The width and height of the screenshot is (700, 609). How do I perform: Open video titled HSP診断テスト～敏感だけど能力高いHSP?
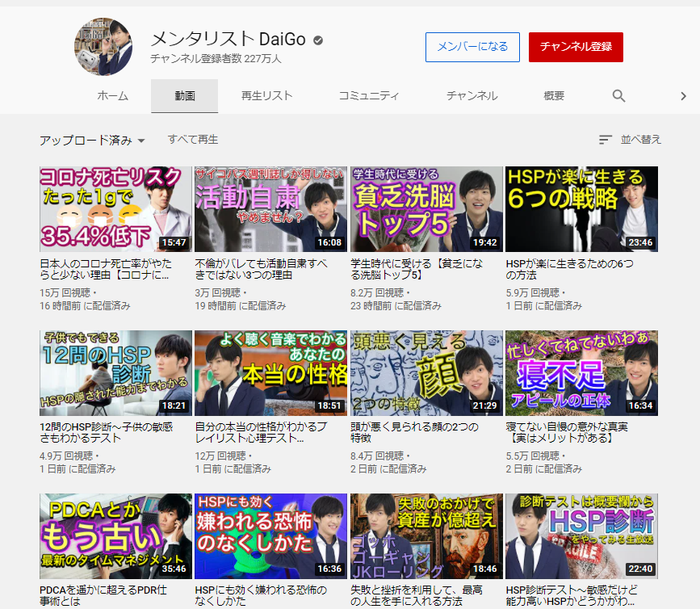(x=572, y=595)
